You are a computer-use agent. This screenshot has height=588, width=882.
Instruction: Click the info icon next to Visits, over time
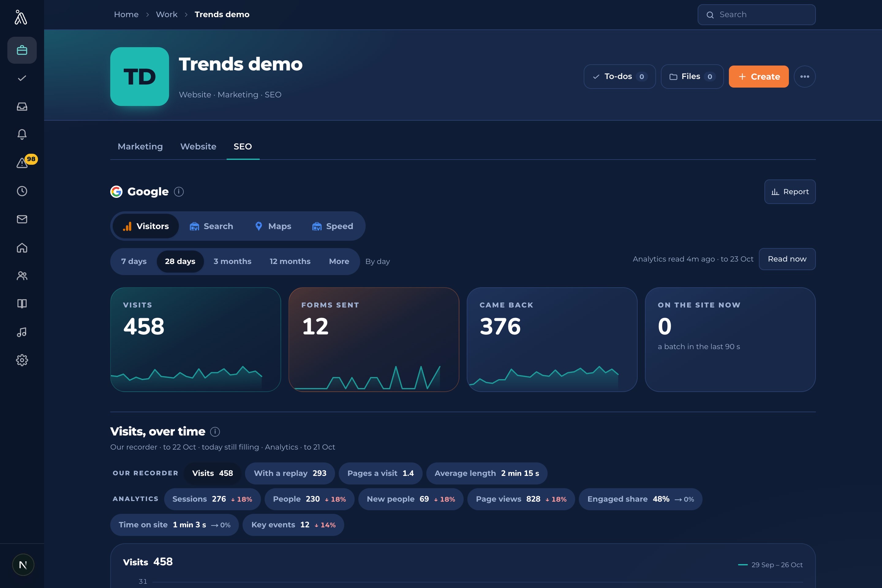[x=215, y=432]
